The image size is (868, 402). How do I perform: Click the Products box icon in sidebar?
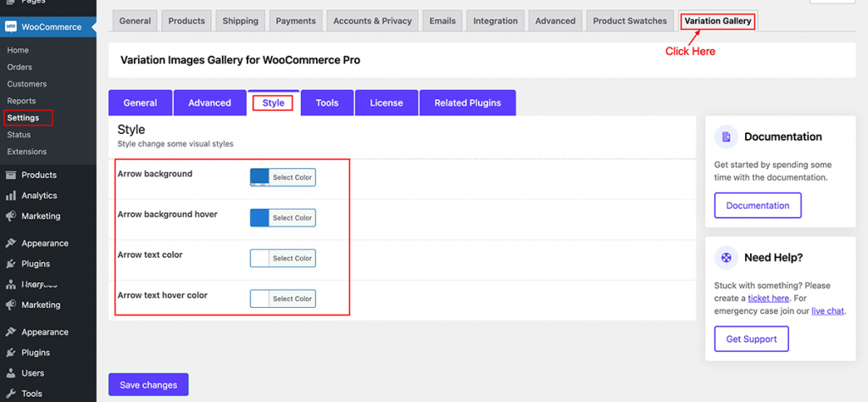(10, 175)
